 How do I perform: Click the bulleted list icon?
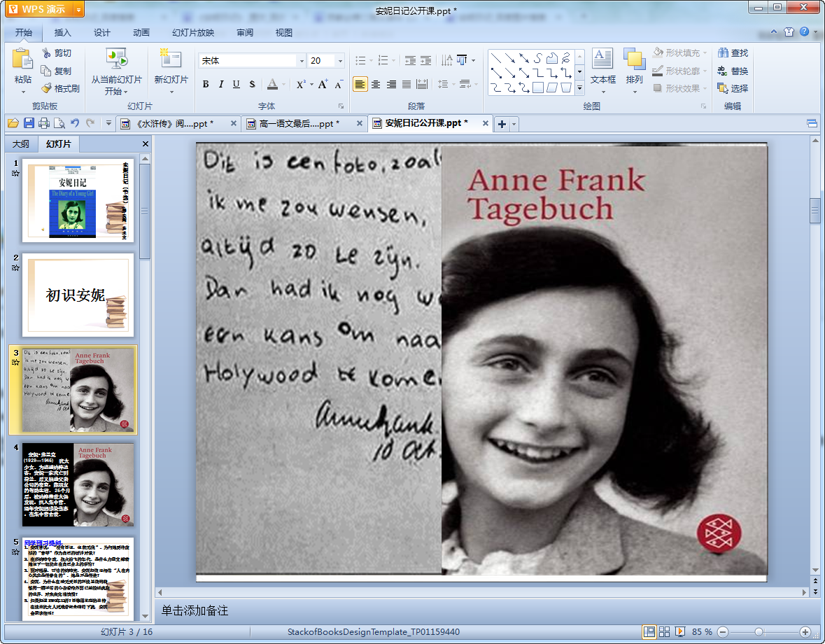coord(360,60)
